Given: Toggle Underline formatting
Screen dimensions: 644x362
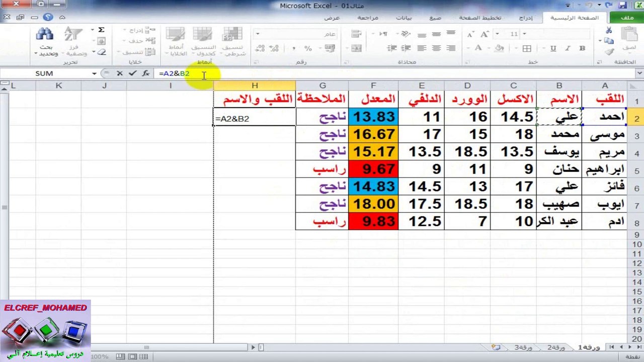Looking at the screenshot, I should click(553, 49).
